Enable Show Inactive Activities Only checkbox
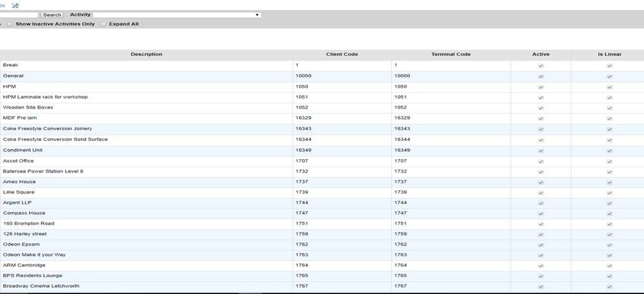Image resolution: width=644 pixels, height=294 pixels. point(10,24)
